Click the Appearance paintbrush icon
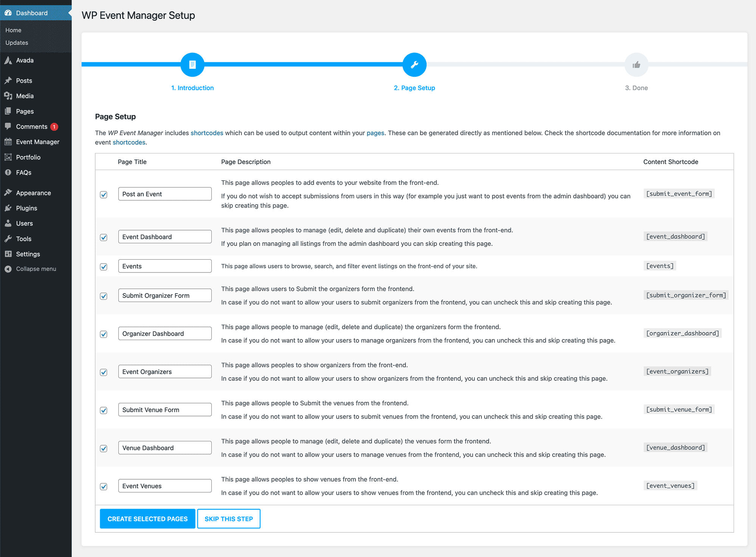756x557 pixels. pyautogui.click(x=8, y=193)
